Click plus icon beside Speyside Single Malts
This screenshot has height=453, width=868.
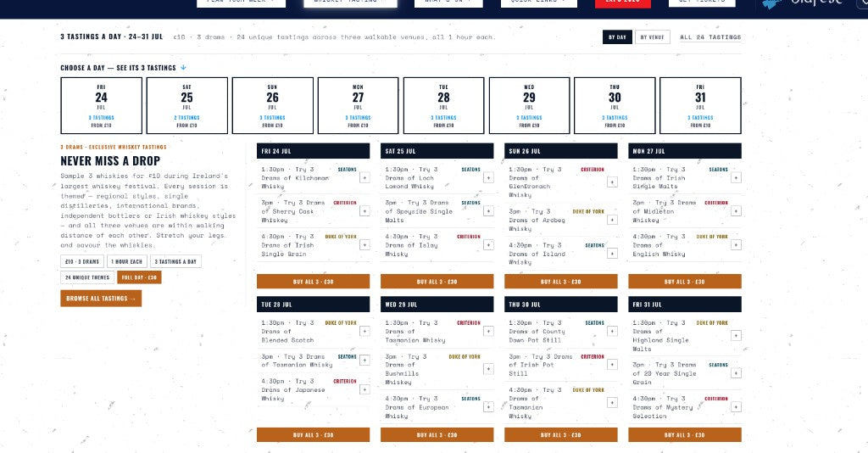click(488, 211)
